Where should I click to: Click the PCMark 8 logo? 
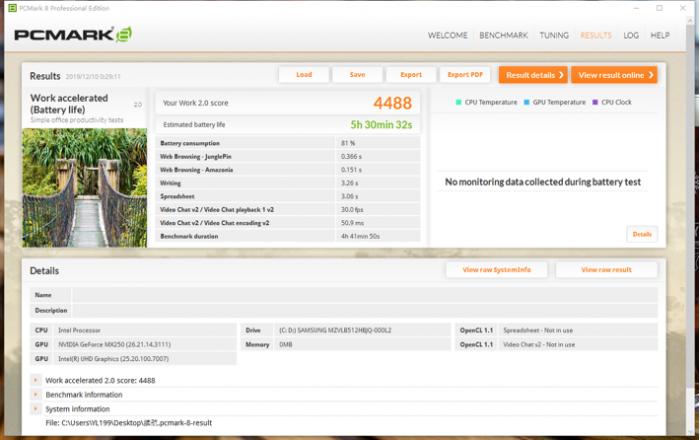[x=73, y=35]
